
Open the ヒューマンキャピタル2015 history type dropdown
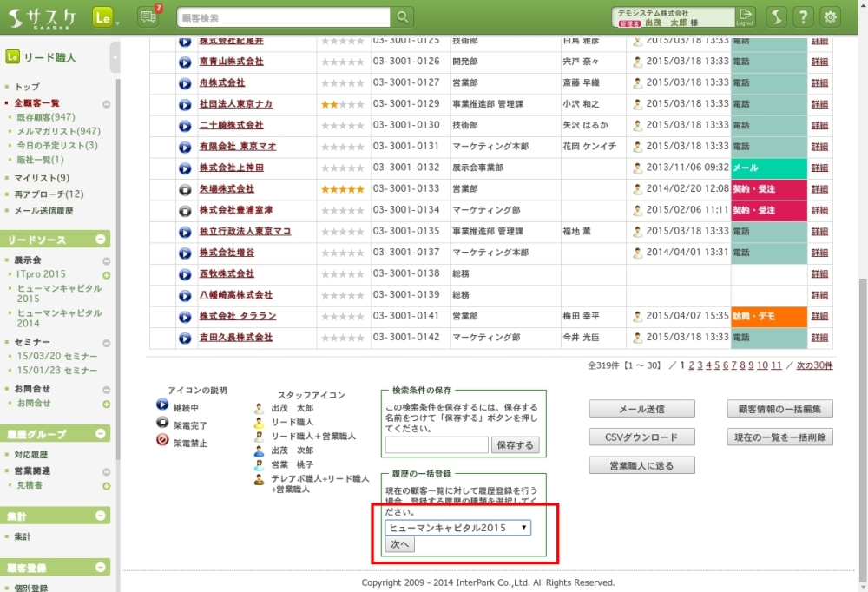458,528
